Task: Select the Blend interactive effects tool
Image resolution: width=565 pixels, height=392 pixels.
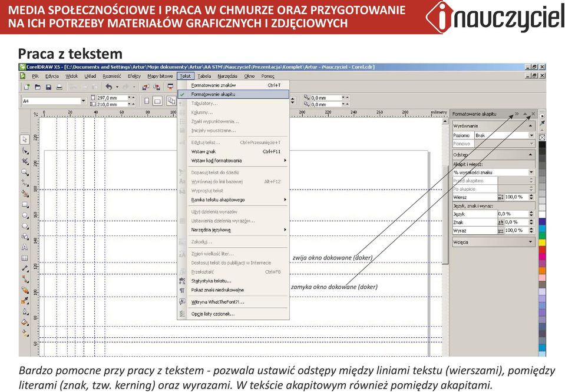Action: pos(25,290)
